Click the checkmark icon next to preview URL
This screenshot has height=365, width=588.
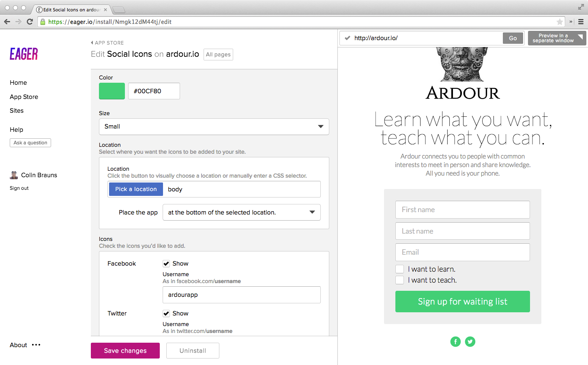(348, 38)
